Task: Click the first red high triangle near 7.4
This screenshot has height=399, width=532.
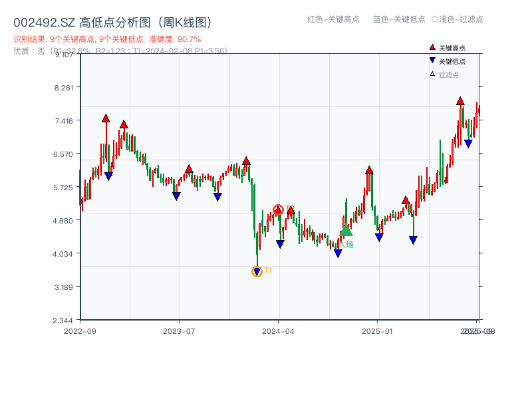Action: pyautogui.click(x=106, y=118)
